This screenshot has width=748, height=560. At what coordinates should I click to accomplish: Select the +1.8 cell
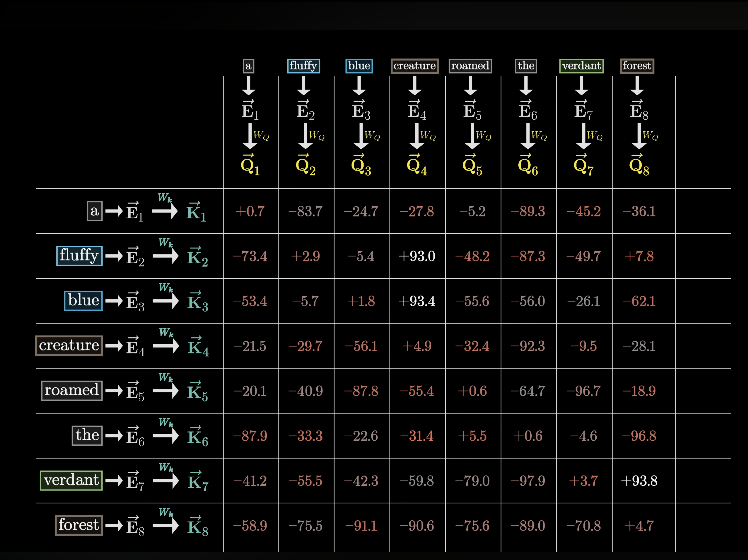361,301
